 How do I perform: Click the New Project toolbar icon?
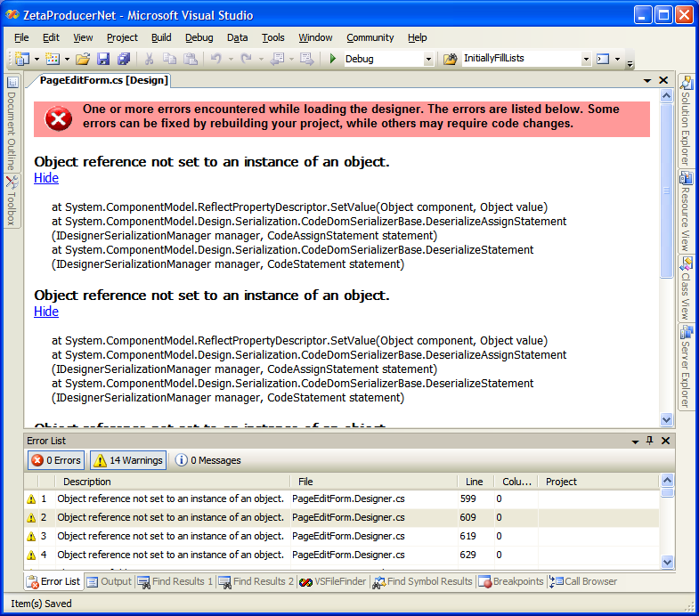(22, 59)
